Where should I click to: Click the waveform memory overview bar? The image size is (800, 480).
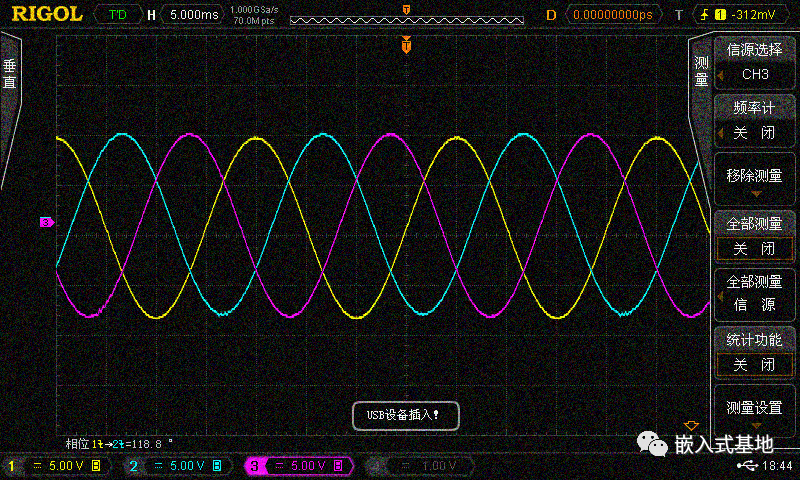pyautogui.click(x=405, y=19)
